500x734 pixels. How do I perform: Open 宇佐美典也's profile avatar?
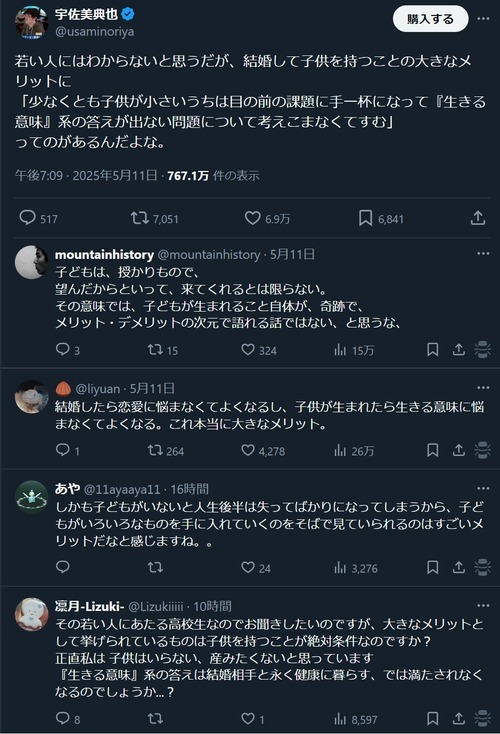31,22
